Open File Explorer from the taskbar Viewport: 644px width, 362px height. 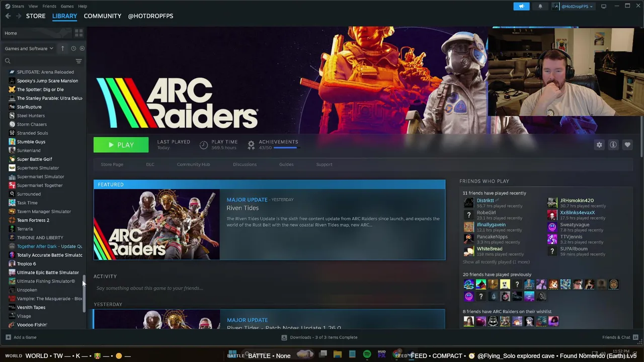(338, 355)
